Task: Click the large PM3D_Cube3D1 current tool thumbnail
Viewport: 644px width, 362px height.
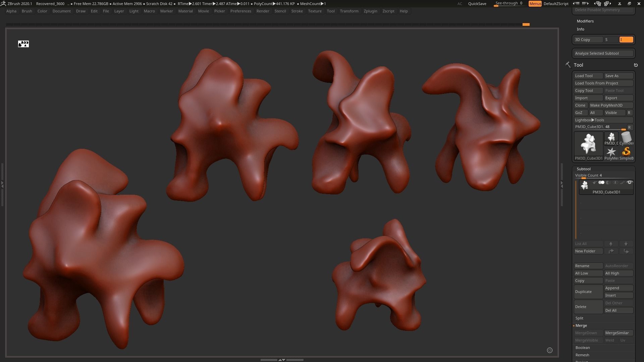Action: coord(589,146)
